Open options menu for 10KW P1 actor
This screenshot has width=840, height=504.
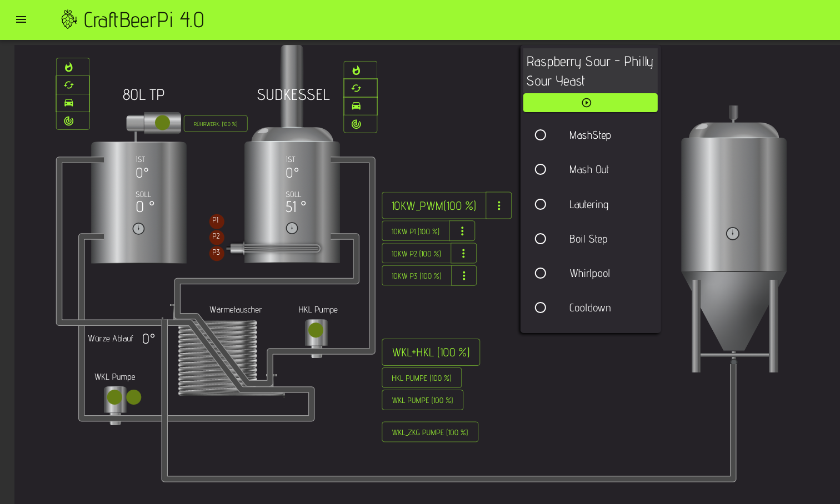coord(462,231)
